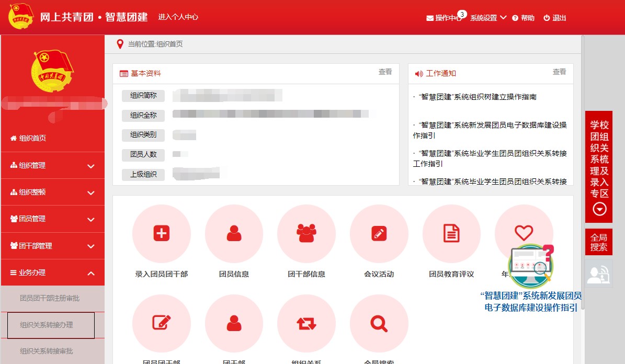Open the 系统设置 dropdown

pos(488,18)
